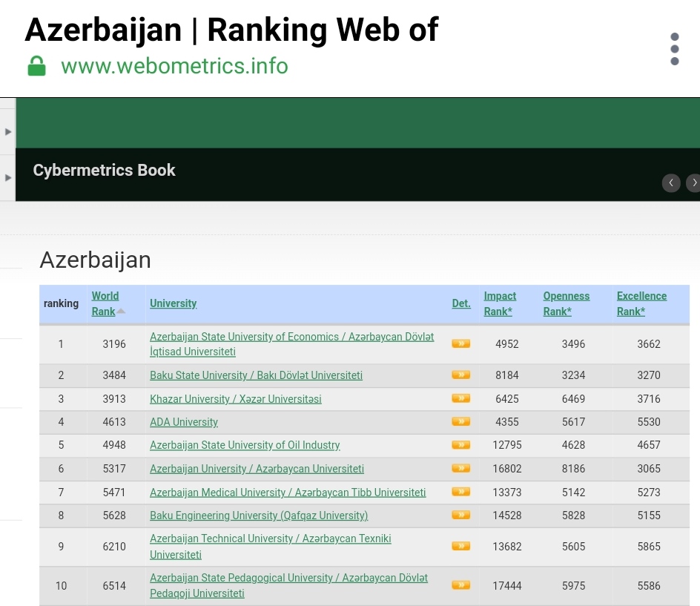
Task: Sort by the Det. column header
Action: (x=461, y=303)
